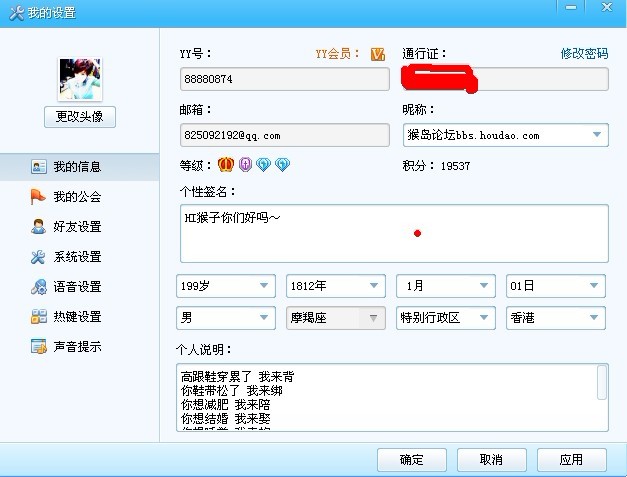Click the 邮箱 email field
This screenshot has height=477, width=627.
pyautogui.click(x=285, y=135)
